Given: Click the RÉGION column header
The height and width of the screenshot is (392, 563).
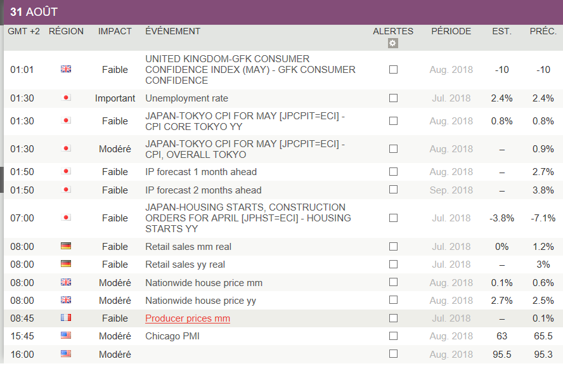Looking at the screenshot, I should 66,31.
